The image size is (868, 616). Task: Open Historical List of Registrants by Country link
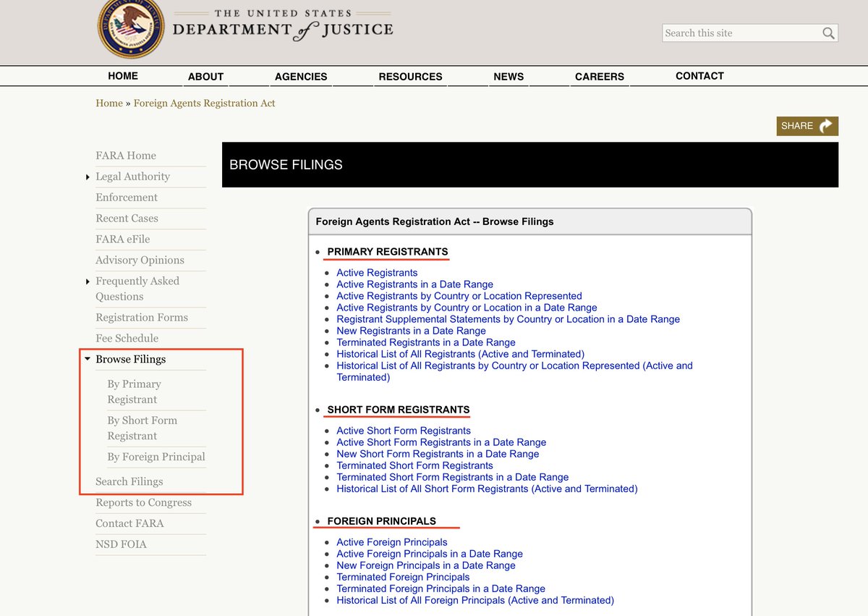pos(514,371)
